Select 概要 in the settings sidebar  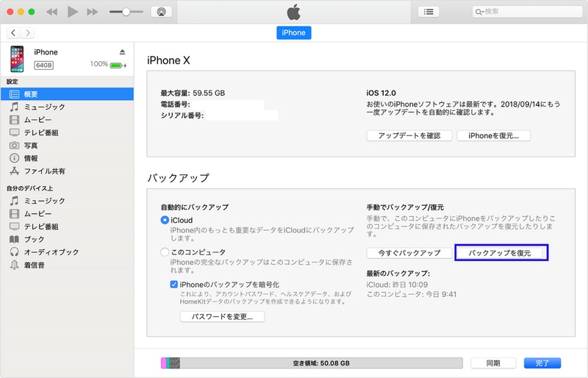(x=67, y=94)
